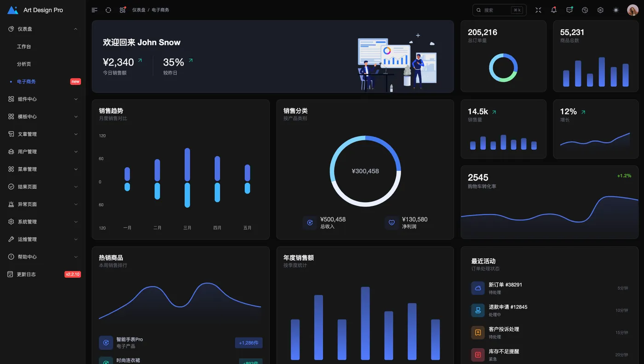This screenshot has height=364, width=644.
Task: Expand the 系统管理 sidebar menu
Action: pyautogui.click(x=43, y=222)
